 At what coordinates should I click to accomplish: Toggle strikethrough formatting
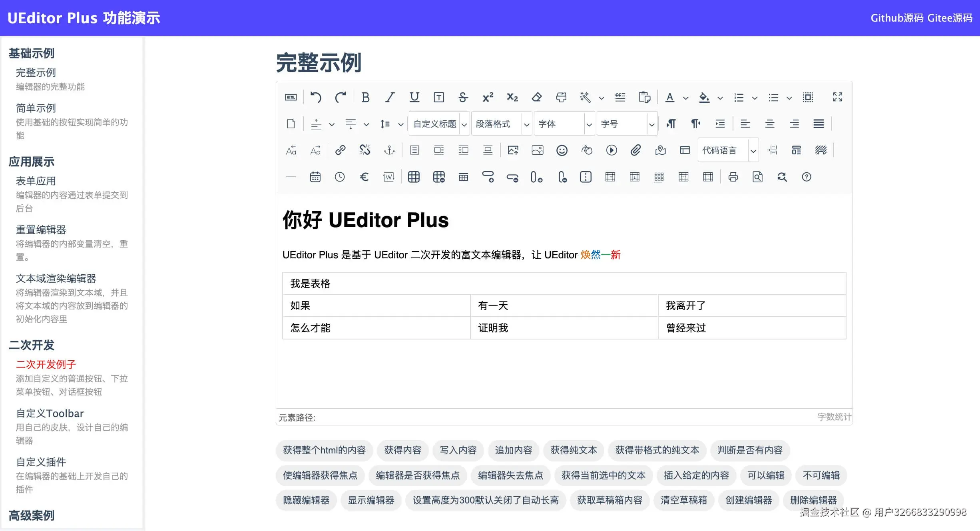463,97
